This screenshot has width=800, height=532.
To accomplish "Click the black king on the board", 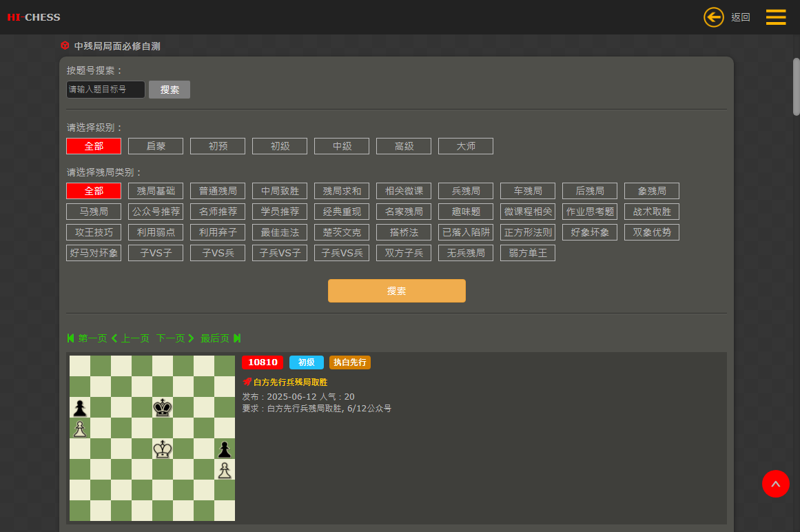I will pyautogui.click(x=163, y=407).
